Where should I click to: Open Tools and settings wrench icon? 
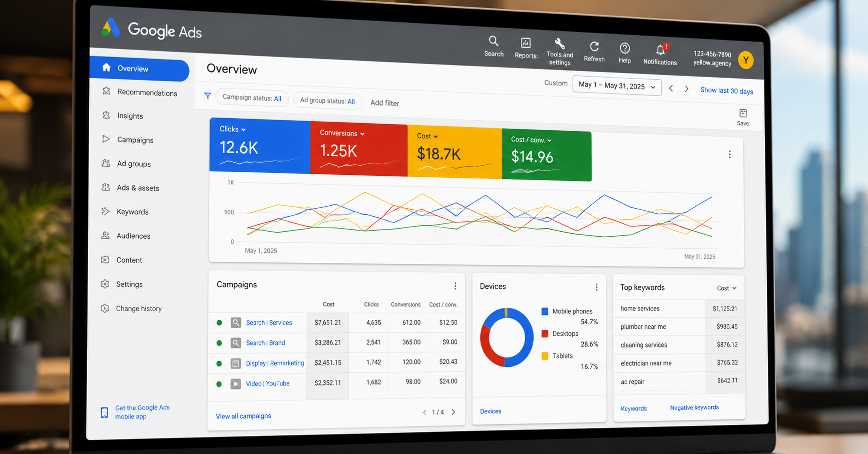click(x=560, y=44)
